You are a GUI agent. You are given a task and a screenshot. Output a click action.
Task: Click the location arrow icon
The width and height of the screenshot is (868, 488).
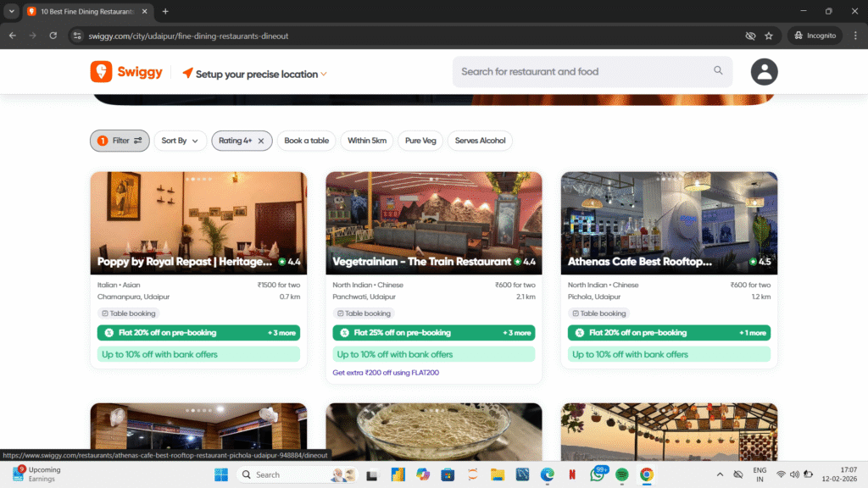[187, 74]
